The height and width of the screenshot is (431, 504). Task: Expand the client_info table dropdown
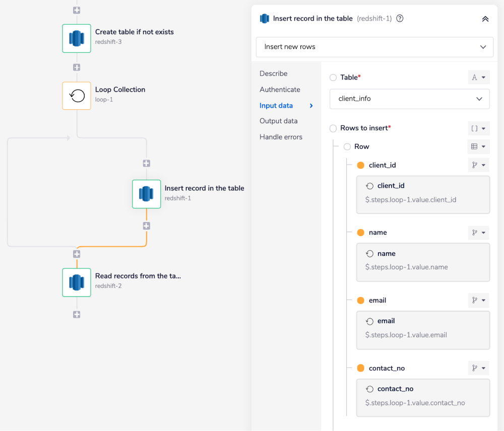(409, 99)
